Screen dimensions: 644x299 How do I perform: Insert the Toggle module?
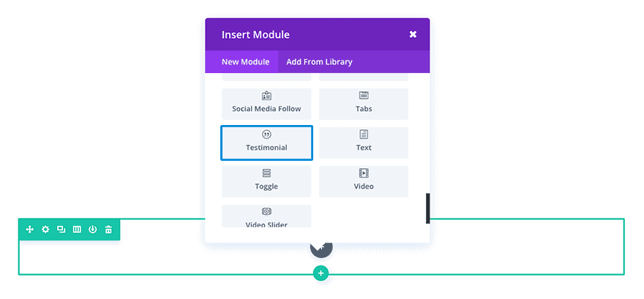[x=266, y=181]
